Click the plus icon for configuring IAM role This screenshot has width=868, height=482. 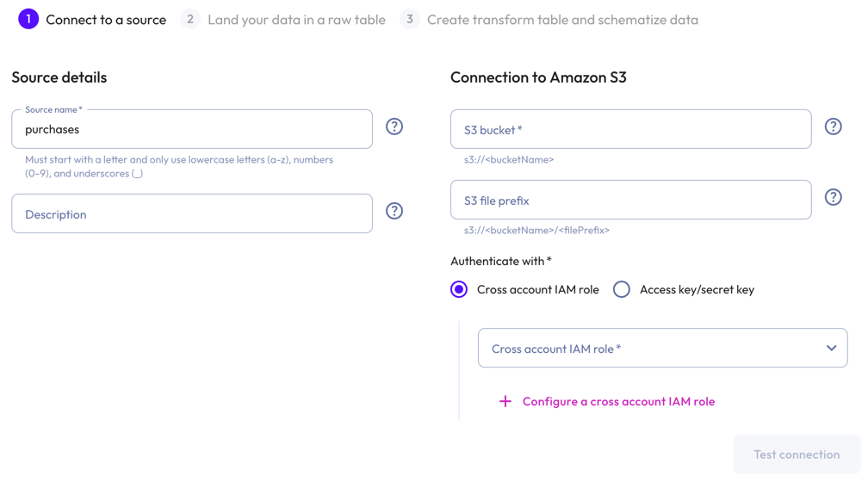[505, 401]
